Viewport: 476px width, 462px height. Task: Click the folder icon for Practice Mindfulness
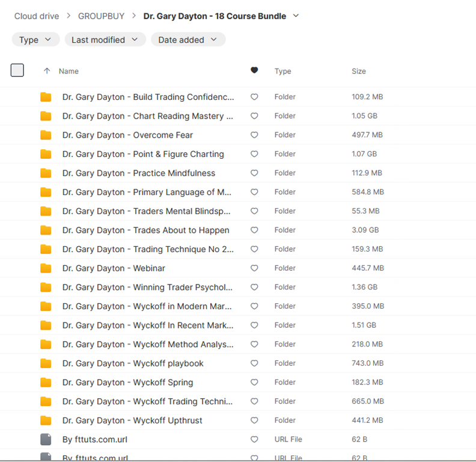(46, 173)
